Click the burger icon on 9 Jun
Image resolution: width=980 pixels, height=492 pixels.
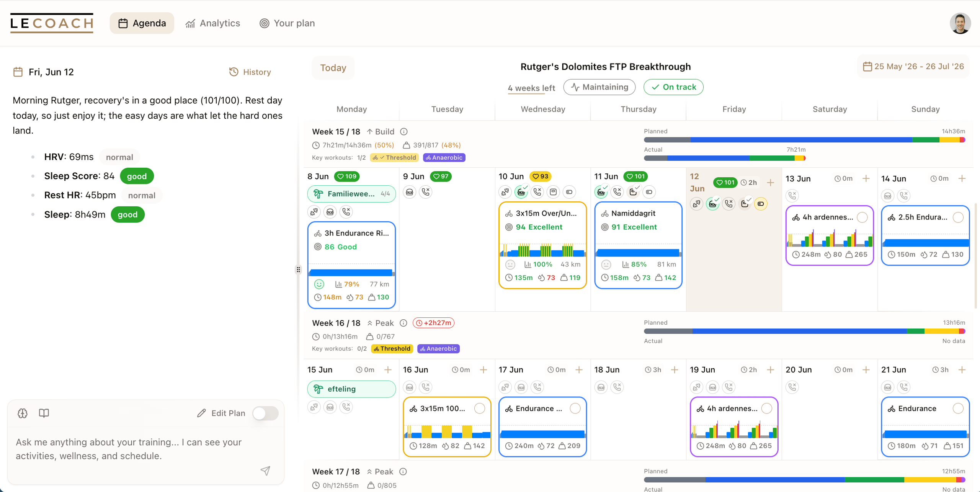pyautogui.click(x=410, y=192)
